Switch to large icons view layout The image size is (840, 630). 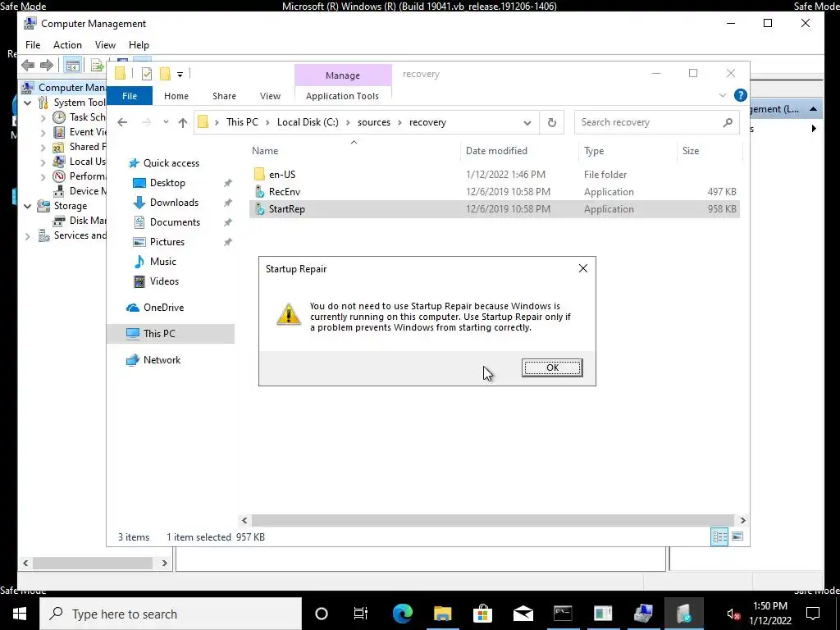(737, 536)
